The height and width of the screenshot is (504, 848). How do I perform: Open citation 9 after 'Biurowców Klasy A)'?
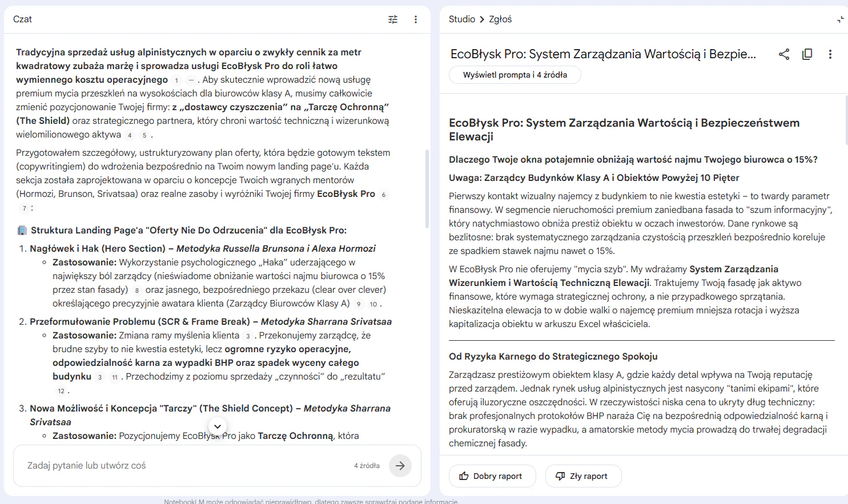359,304
